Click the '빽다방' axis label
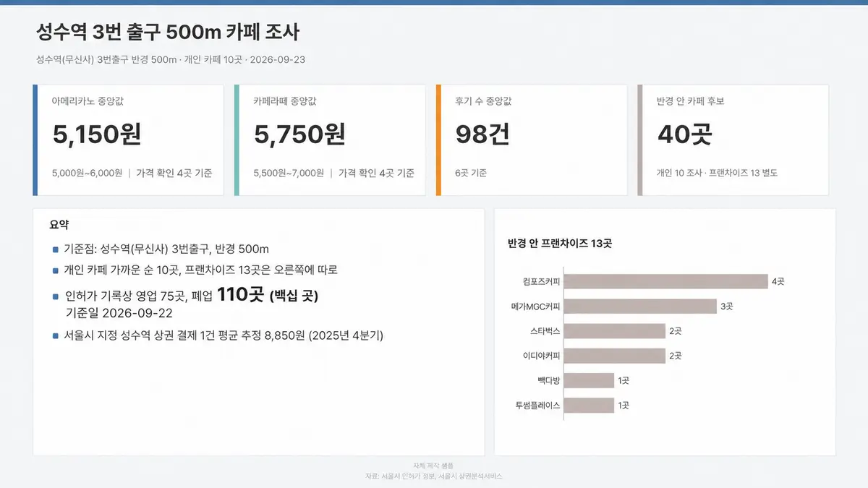This screenshot has height=488, width=868. tap(549, 380)
